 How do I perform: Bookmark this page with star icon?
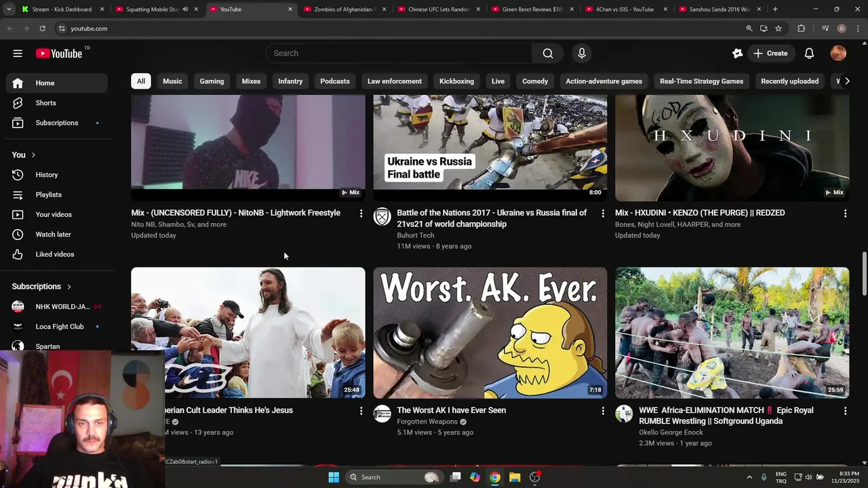[778, 28]
